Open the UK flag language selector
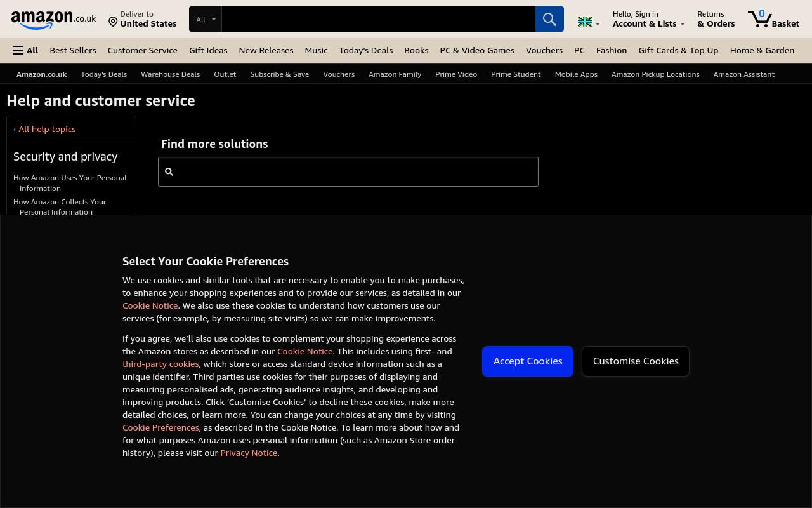This screenshot has width=812, height=508. 589,22
